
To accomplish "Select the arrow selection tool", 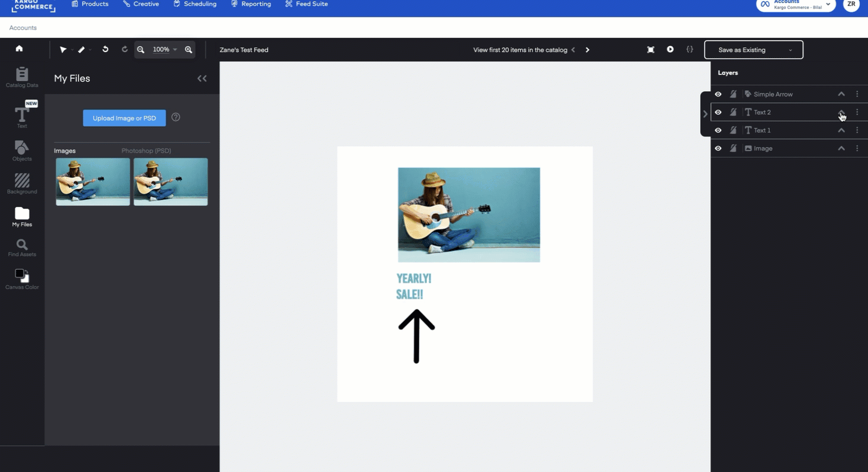I will click(x=64, y=50).
